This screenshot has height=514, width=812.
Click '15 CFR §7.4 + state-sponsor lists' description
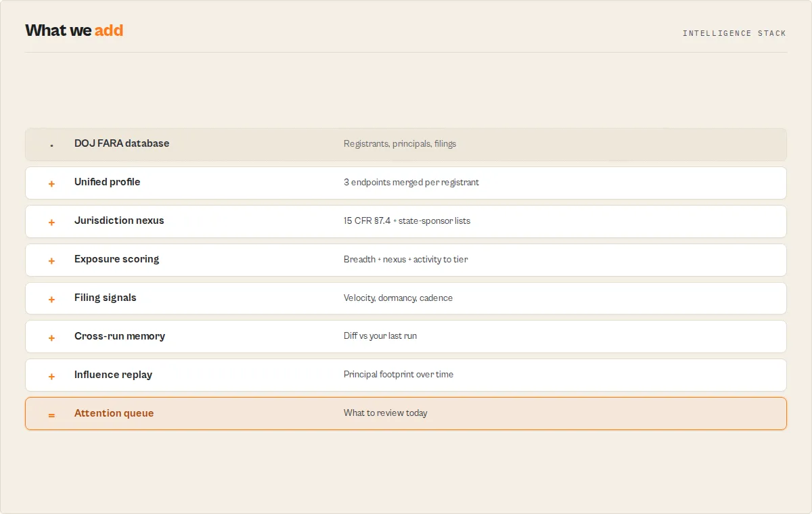tap(407, 221)
